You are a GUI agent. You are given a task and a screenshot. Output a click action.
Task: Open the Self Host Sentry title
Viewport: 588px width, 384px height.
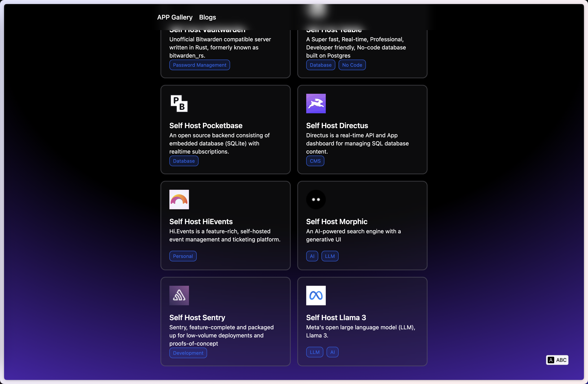click(197, 317)
